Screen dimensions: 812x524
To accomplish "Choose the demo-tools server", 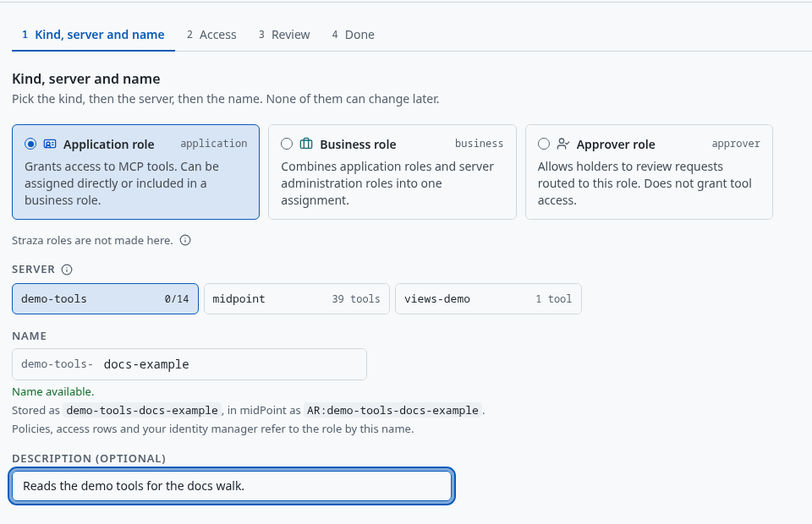I will pyautogui.click(x=105, y=298).
